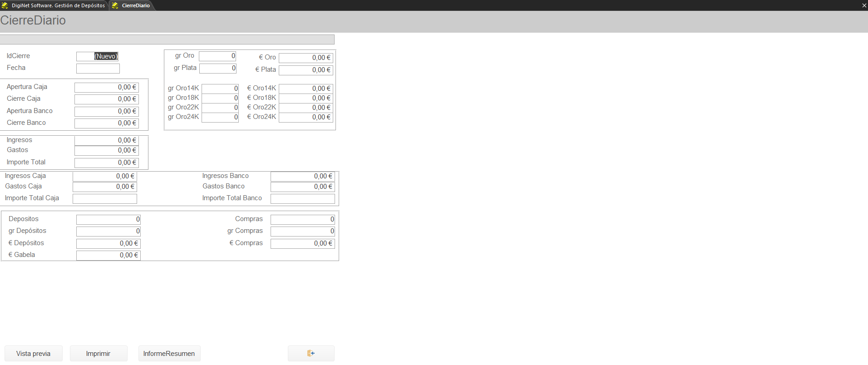This screenshot has height=365, width=868.
Task: Select the € Plata amount field
Action: tap(306, 70)
